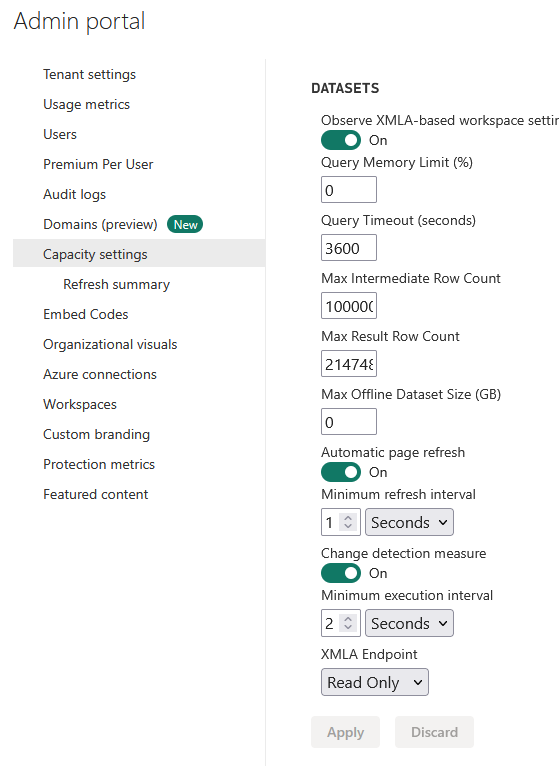Toggle Observe XMLA-based workspace settings switch
The height and width of the screenshot is (766, 559).
341,140
